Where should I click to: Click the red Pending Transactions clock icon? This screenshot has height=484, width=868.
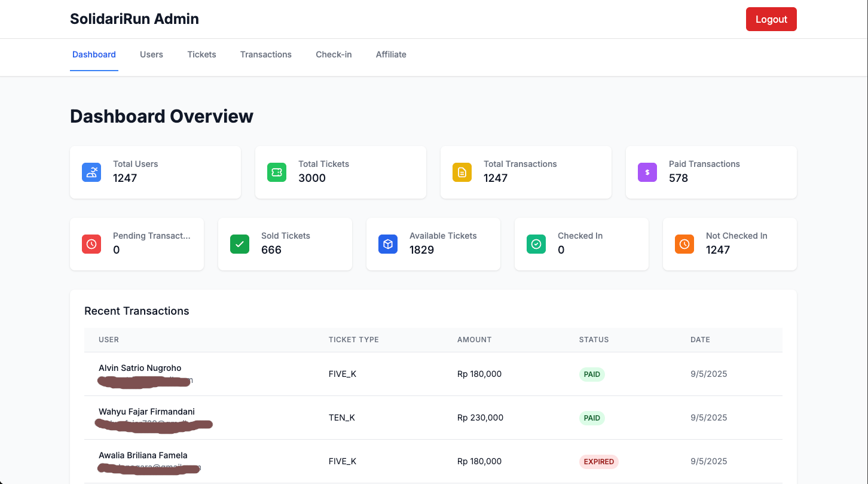pos(91,244)
